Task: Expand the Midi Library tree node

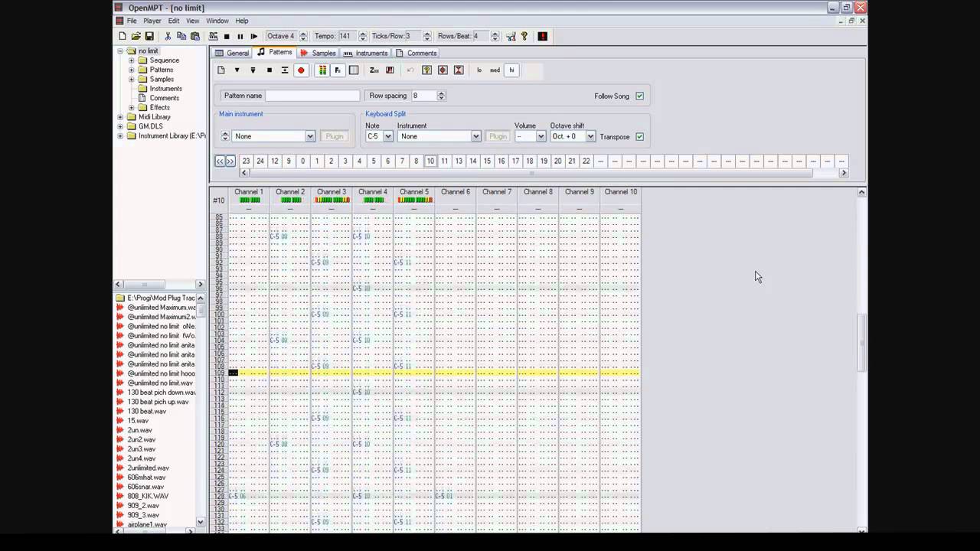Action: [x=120, y=117]
